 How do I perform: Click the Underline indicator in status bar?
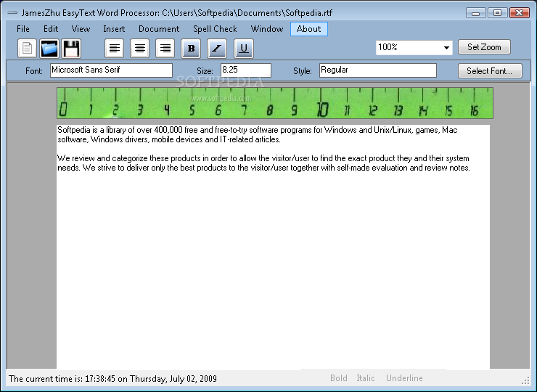point(404,378)
